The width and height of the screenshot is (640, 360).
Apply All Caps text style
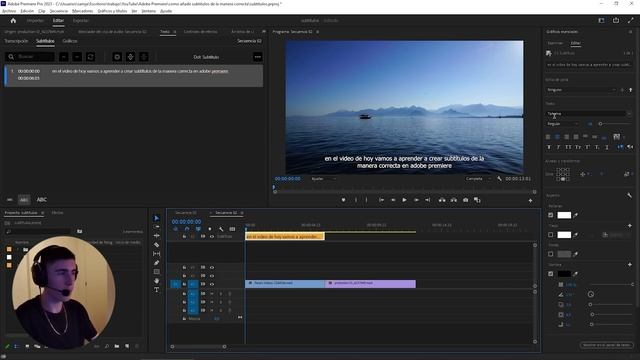point(568,147)
